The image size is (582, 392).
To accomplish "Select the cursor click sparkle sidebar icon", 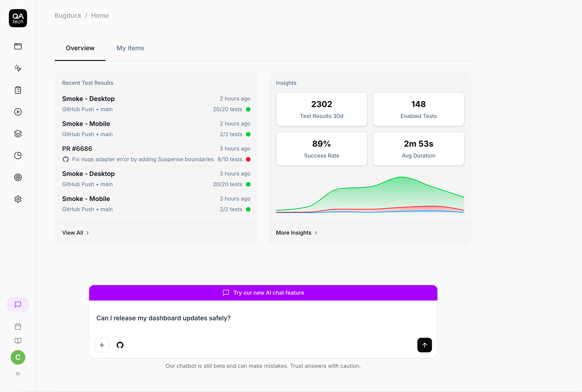I will pos(18,68).
